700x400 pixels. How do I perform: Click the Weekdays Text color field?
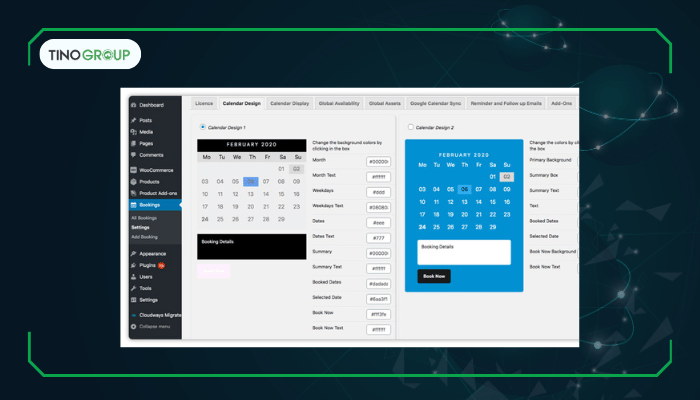[379, 208]
